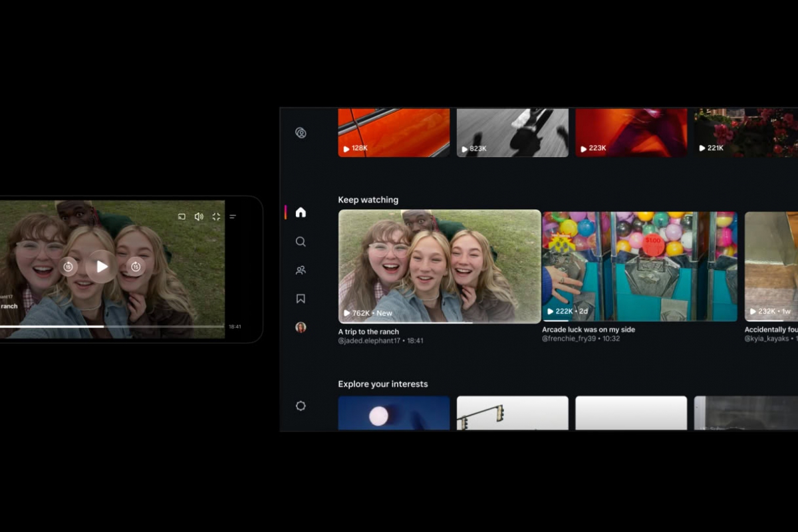
Task: Play the video on the phone
Action: tap(101, 267)
